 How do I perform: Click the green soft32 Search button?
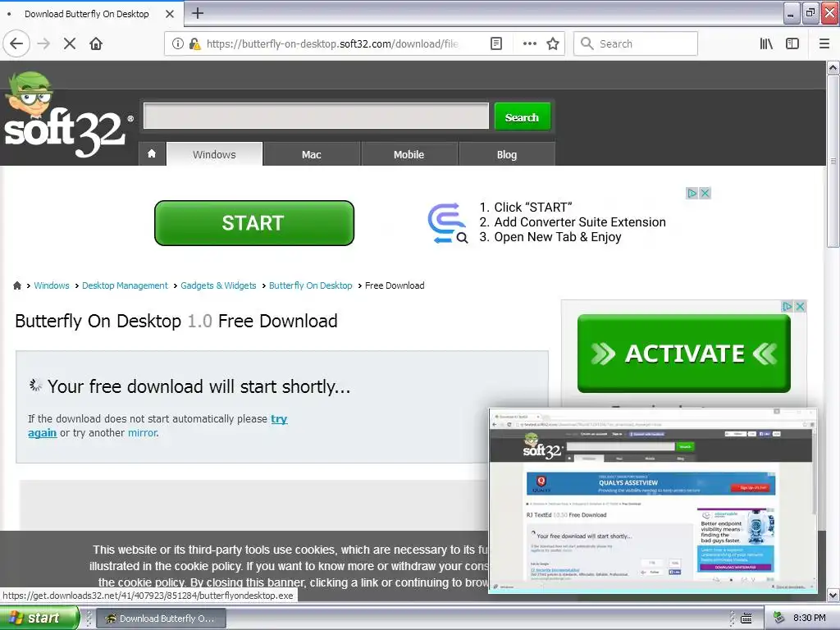pyautogui.click(x=522, y=116)
